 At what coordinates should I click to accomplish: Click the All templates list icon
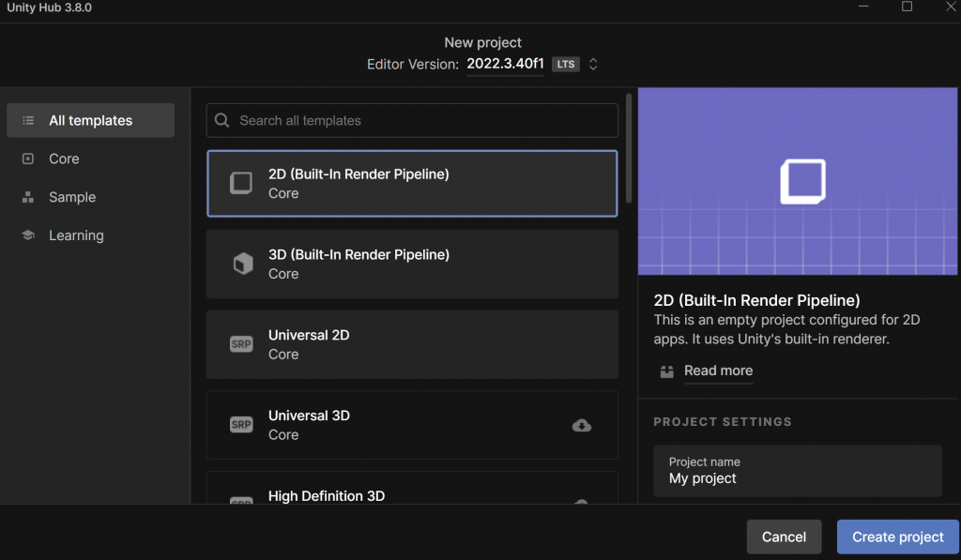point(28,120)
